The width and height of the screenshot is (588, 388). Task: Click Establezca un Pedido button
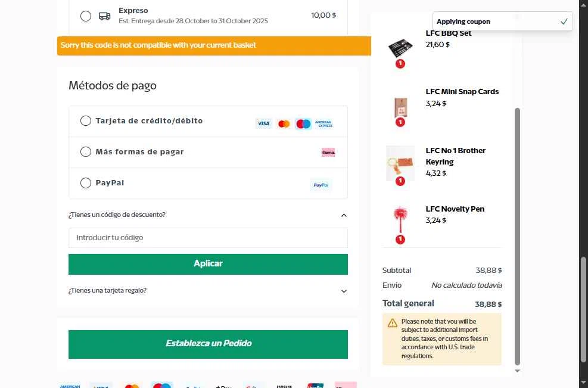click(208, 344)
